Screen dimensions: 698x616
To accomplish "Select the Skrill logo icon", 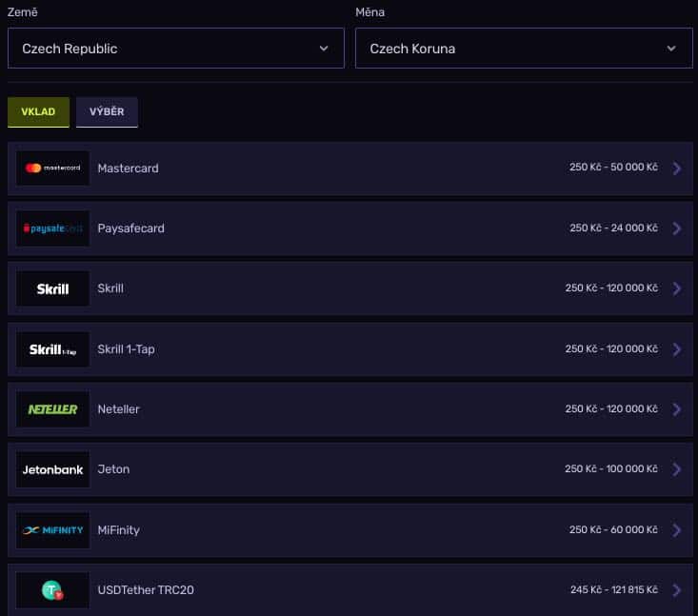I will tap(53, 288).
